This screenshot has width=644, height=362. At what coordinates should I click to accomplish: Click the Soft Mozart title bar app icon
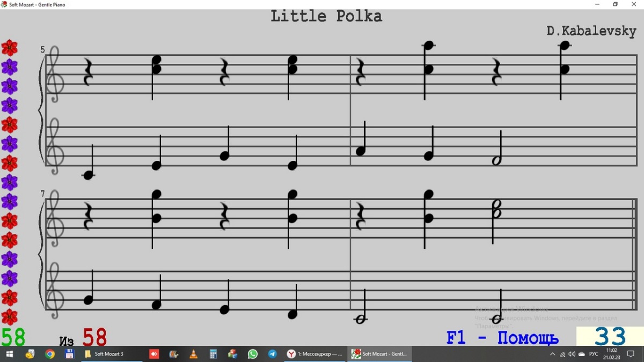click(x=4, y=4)
